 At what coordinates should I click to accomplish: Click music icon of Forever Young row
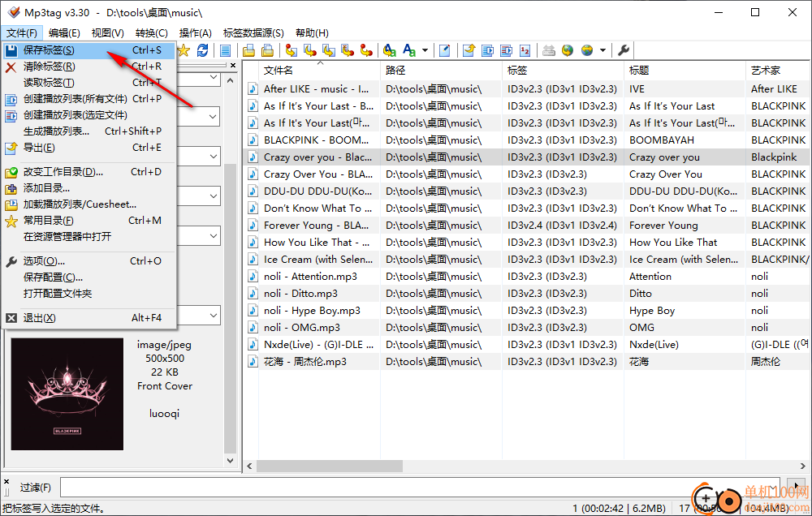(x=253, y=225)
